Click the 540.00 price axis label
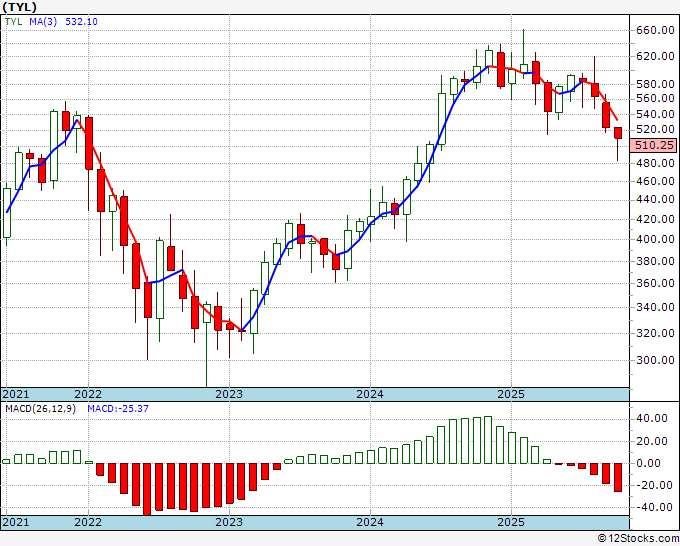The width and height of the screenshot is (680, 546). tap(655, 114)
